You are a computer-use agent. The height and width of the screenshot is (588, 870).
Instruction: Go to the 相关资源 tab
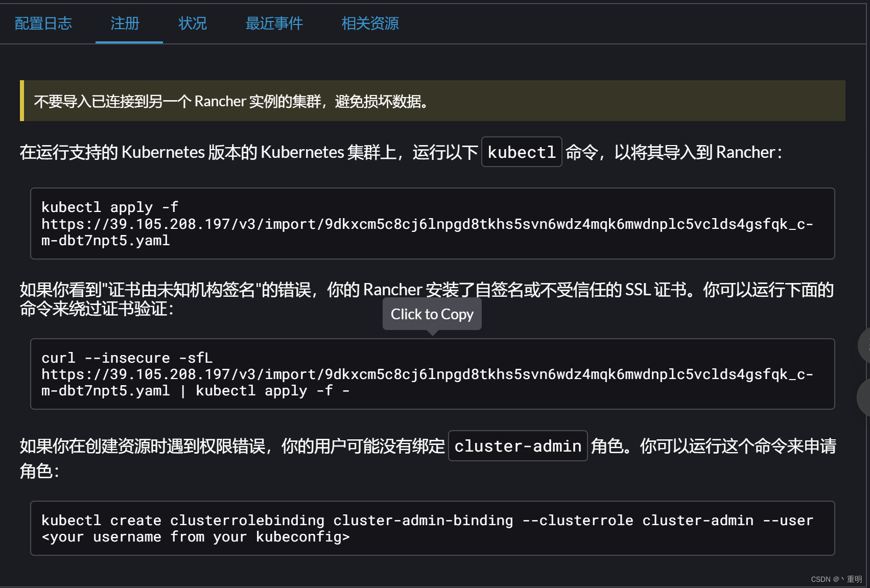point(370,23)
